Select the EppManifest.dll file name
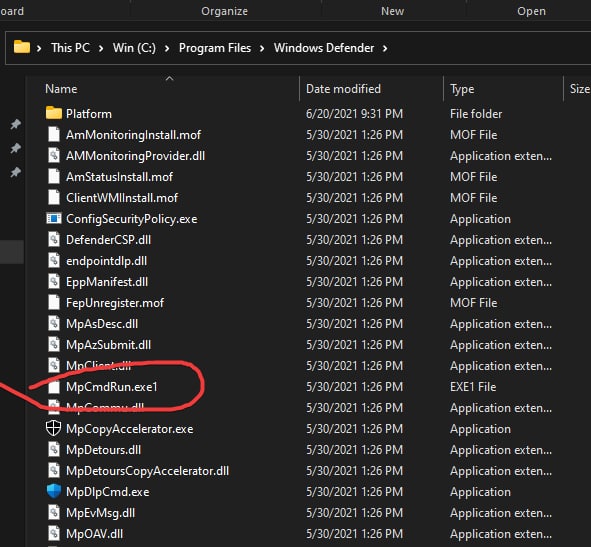The width and height of the screenshot is (591, 547). 107,282
